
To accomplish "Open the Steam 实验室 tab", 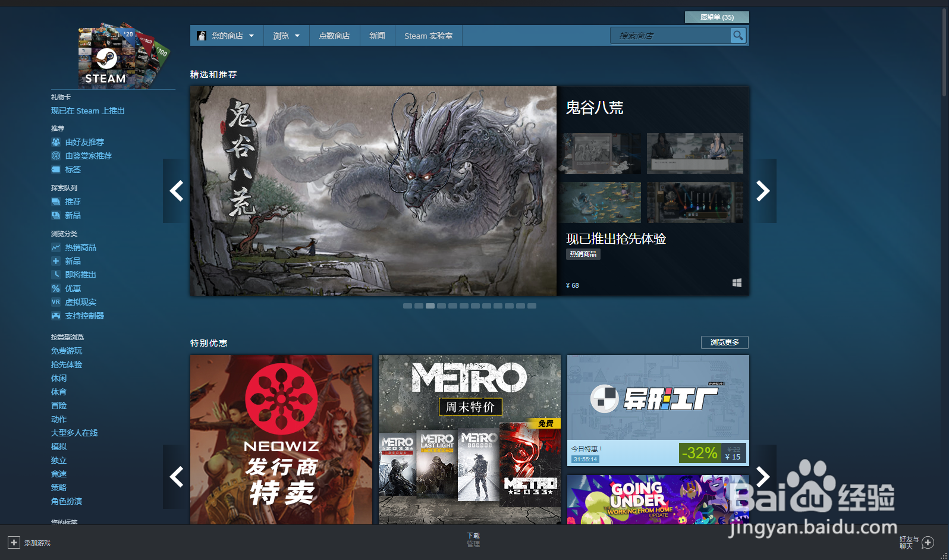I will point(429,36).
